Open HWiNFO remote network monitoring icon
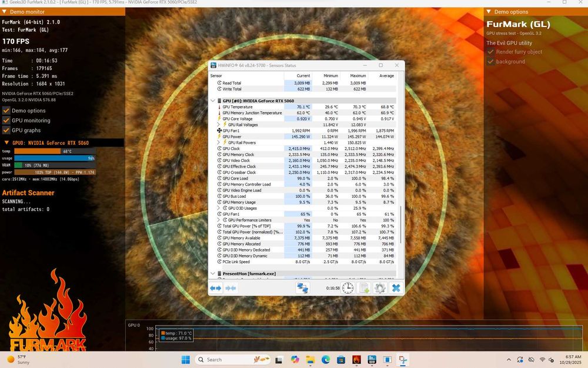The image size is (588, 368). click(x=302, y=288)
